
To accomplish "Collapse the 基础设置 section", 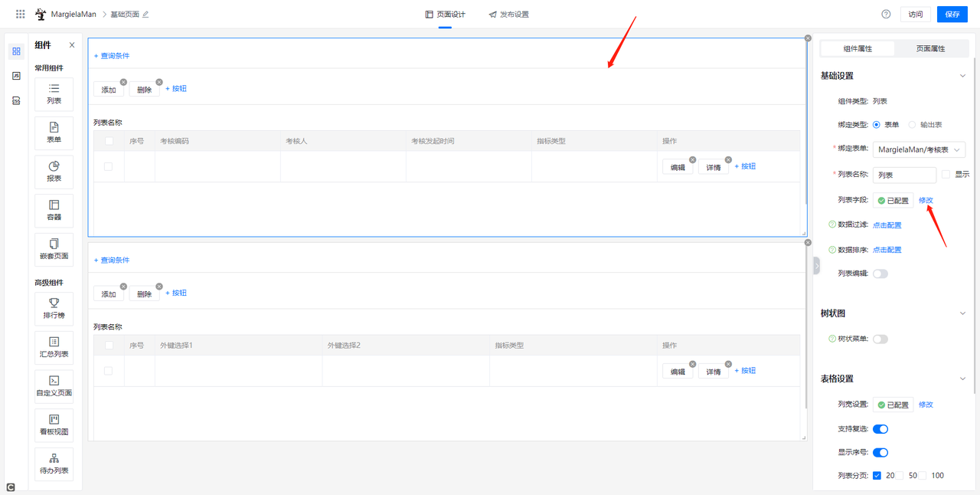I will click(962, 76).
